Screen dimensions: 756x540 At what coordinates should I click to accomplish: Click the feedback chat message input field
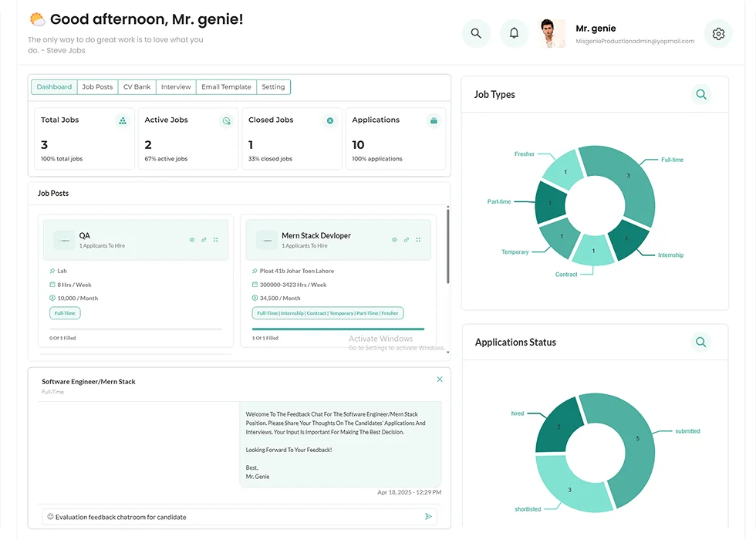click(x=231, y=517)
